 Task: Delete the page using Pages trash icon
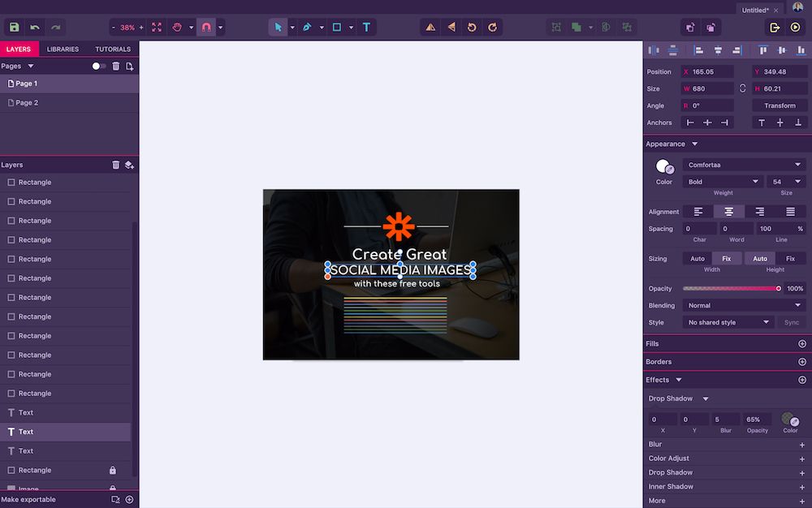pos(115,66)
